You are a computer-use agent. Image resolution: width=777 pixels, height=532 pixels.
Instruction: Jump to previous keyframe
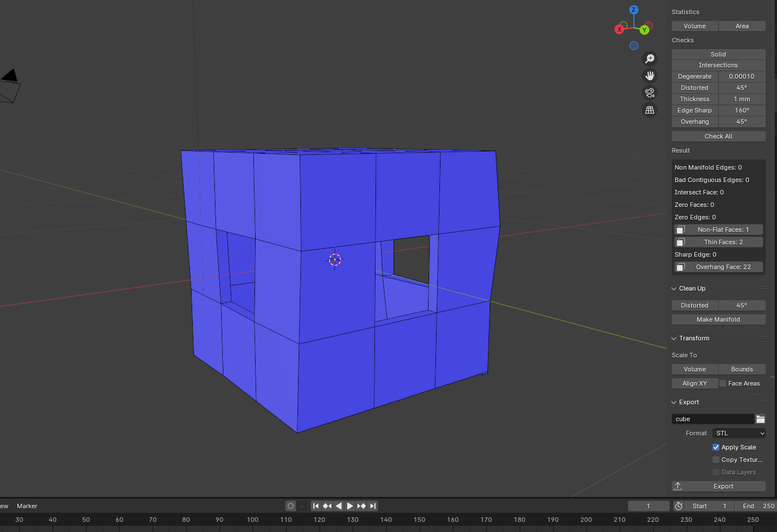tap(327, 506)
